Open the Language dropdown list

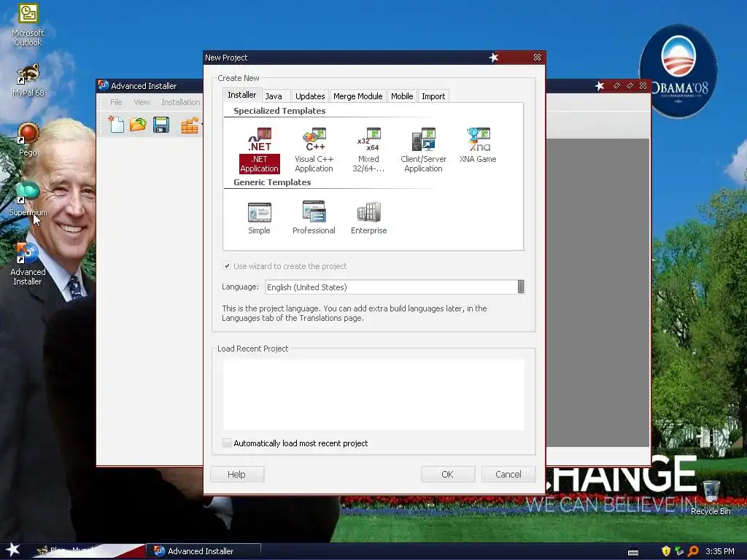(x=521, y=287)
